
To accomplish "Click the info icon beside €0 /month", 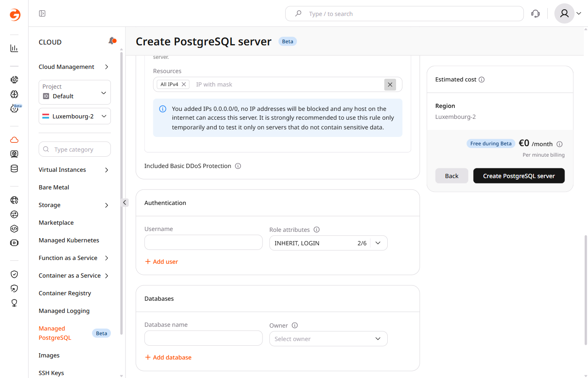I will pos(559,144).
